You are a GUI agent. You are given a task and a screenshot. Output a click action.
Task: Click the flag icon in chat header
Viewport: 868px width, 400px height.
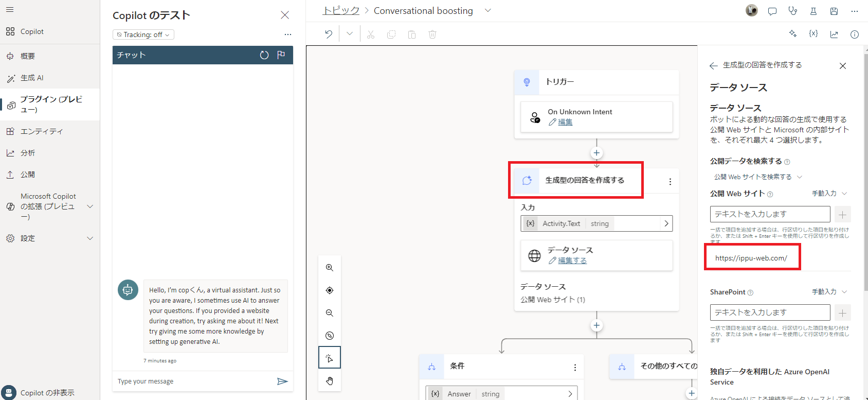point(281,55)
